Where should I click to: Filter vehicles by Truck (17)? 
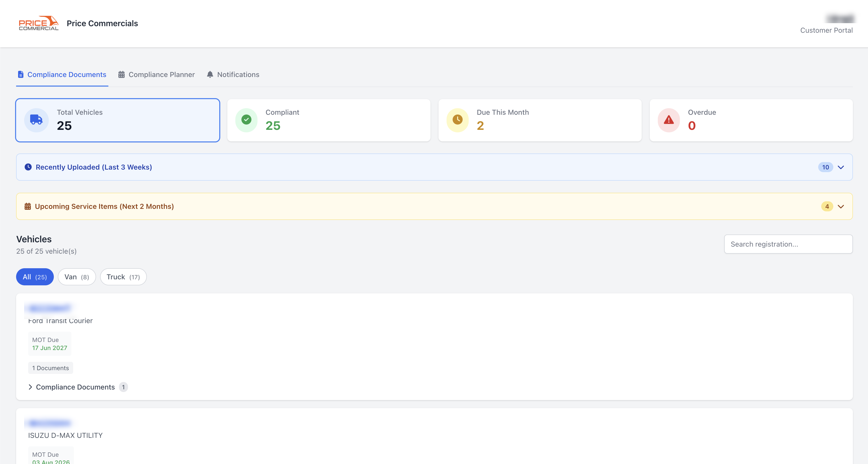pyautogui.click(x=123, y=277)
